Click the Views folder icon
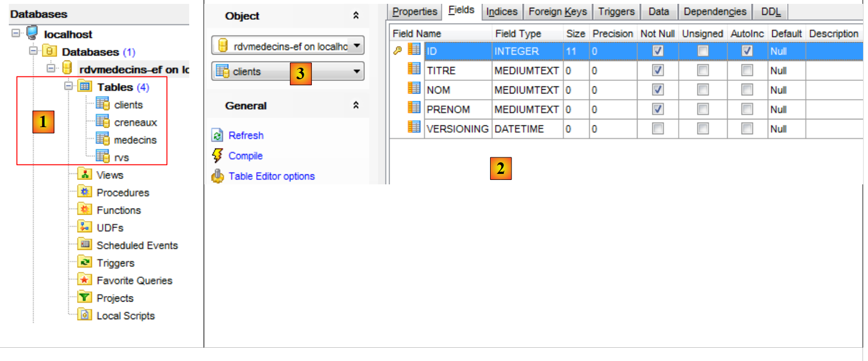868x361 pixels. (84, 174)
